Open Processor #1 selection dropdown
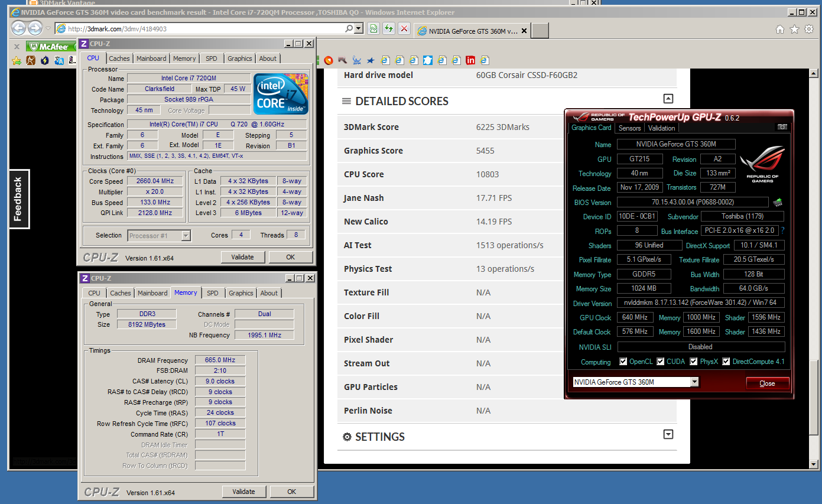The height and width of the screenshot is (504, 822). pos(186,236)
